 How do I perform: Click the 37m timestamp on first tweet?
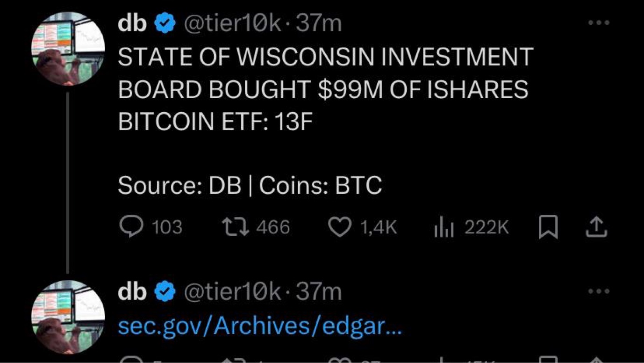(319, 24)
